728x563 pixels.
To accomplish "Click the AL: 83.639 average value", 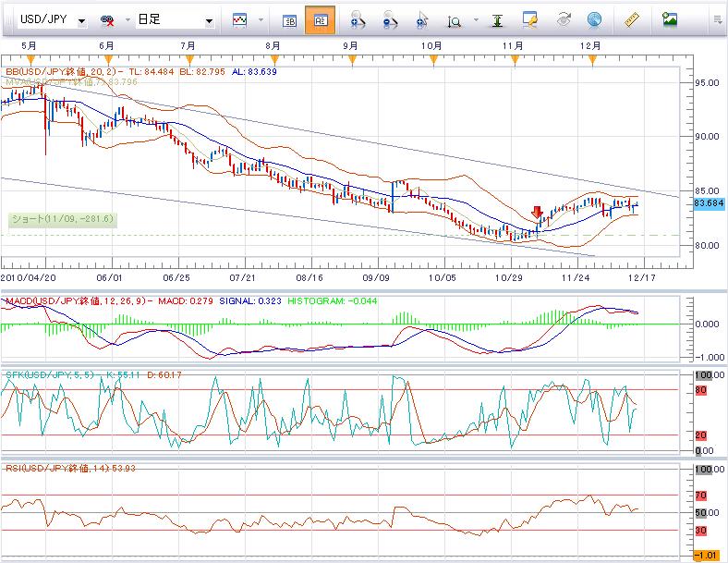I will 254,71.
